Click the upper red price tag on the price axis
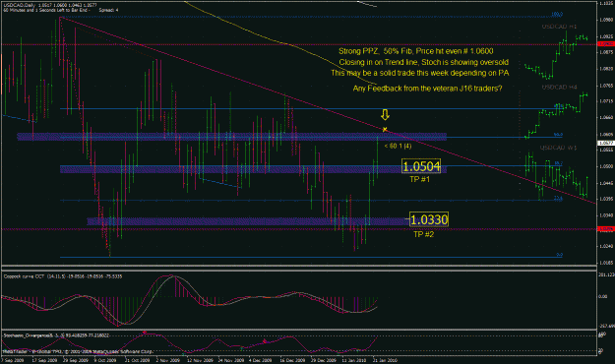This screenshot has width=615, height=364. point(606,44)
